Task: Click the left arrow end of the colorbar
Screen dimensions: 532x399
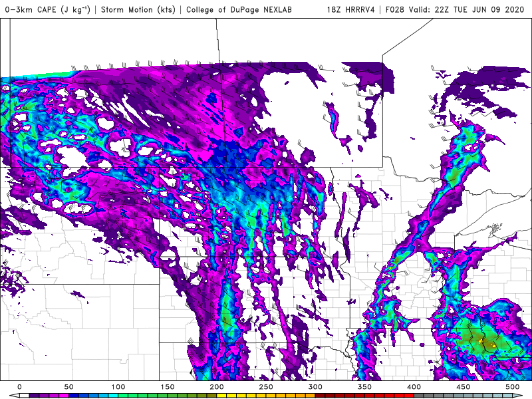Action: pyautogui.click(x=14, y=395)
